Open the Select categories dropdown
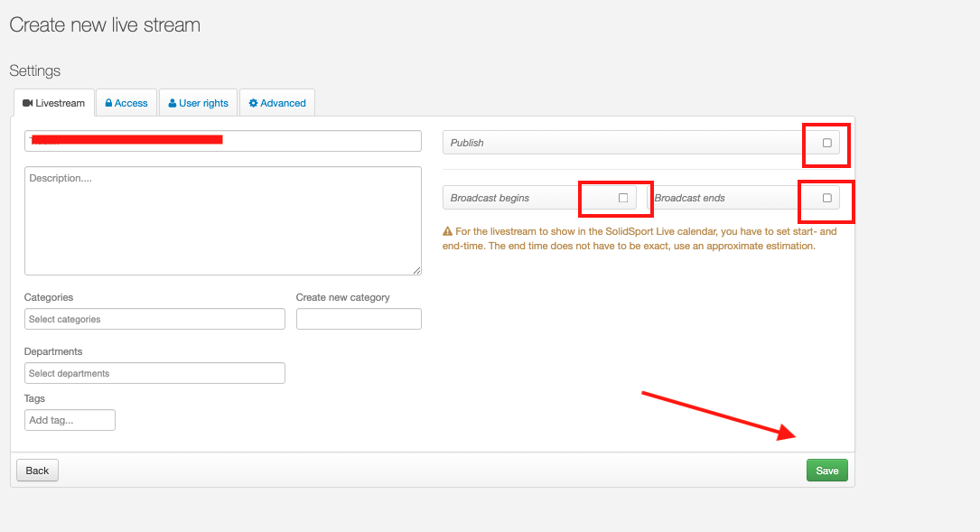This screenshot has width=980, height=532. pos(154,319)
